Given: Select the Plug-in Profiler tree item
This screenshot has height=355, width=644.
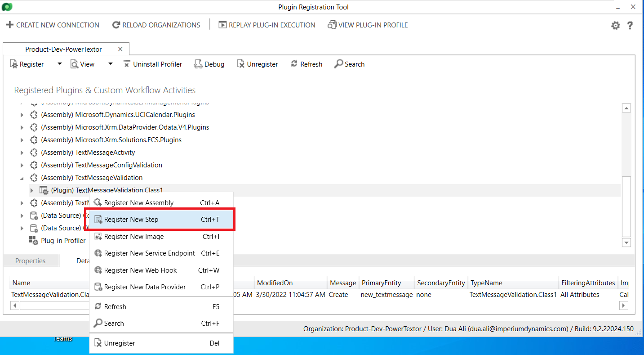Looking at the screenshot, I should coord(63,241).
